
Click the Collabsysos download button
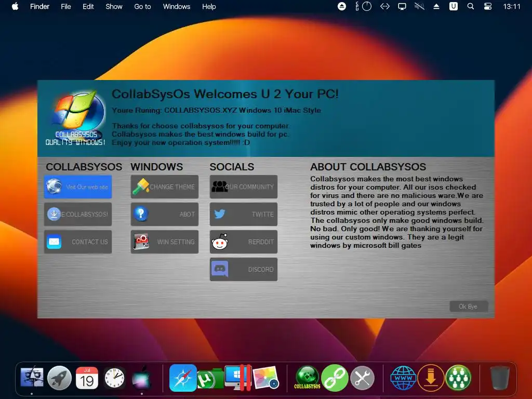[x=78, y=214]
